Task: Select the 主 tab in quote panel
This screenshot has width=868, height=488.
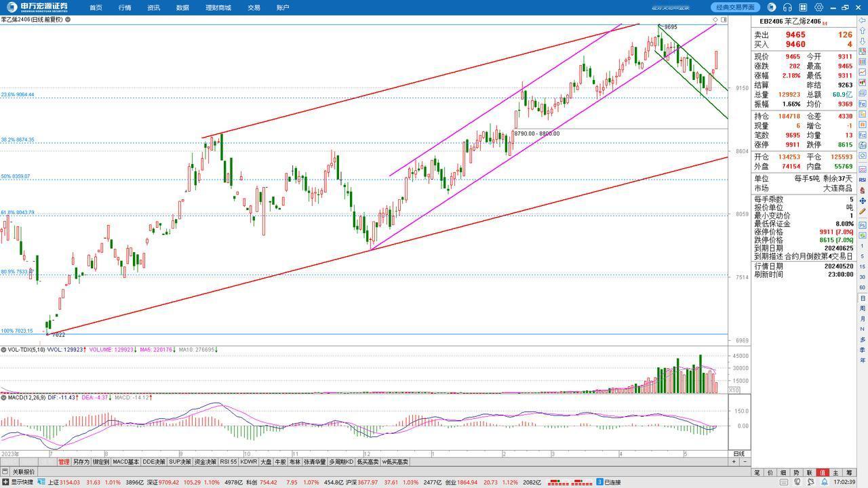Action: tap(835, 472)
